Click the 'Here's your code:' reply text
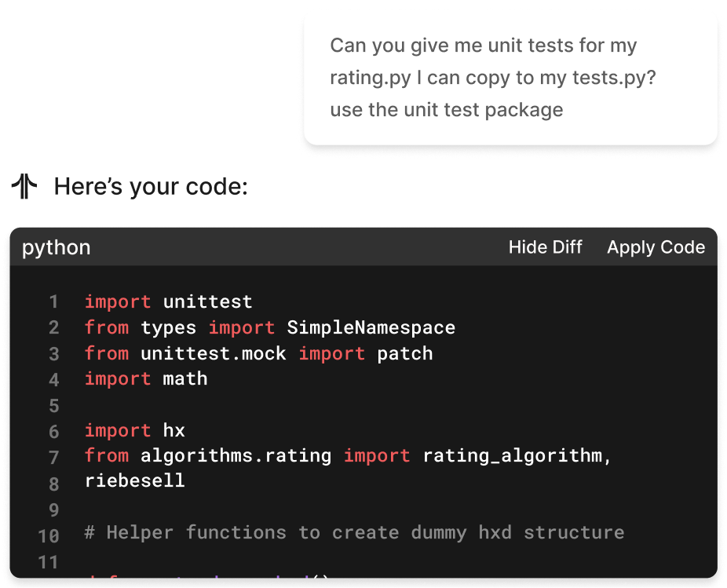The image size is (727, 588). point(152,186)
